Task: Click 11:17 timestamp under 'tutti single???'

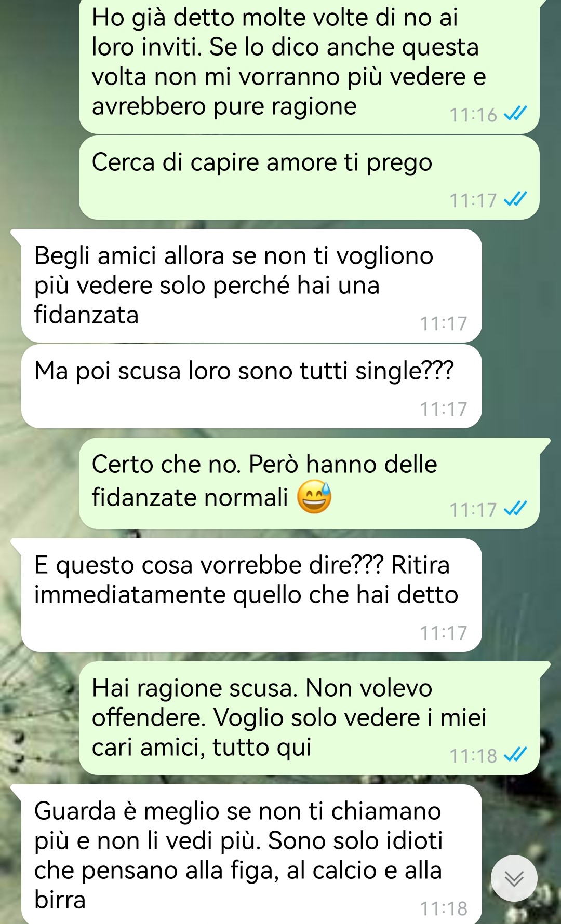Action: pos(444,409)
